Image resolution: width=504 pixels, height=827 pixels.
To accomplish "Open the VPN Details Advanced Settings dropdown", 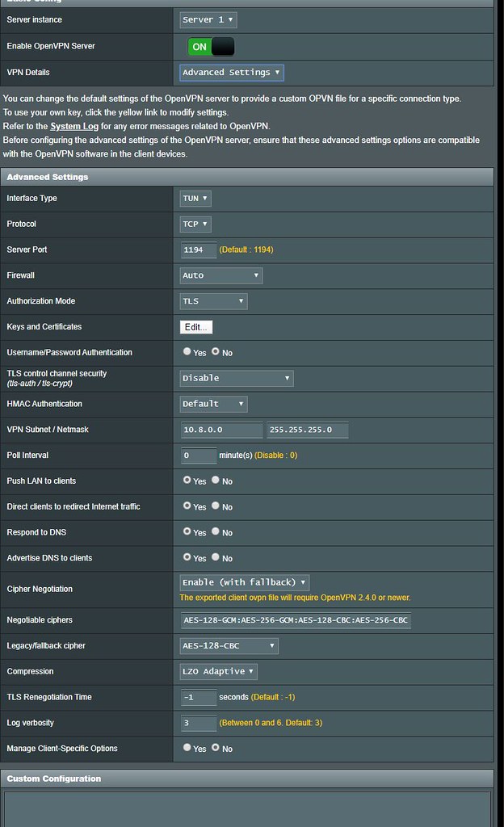I will coord(232,72).
